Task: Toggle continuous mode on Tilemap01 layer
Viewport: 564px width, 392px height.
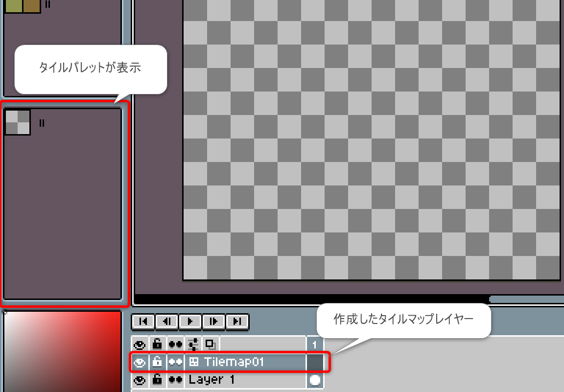Action: click(175, 362)
